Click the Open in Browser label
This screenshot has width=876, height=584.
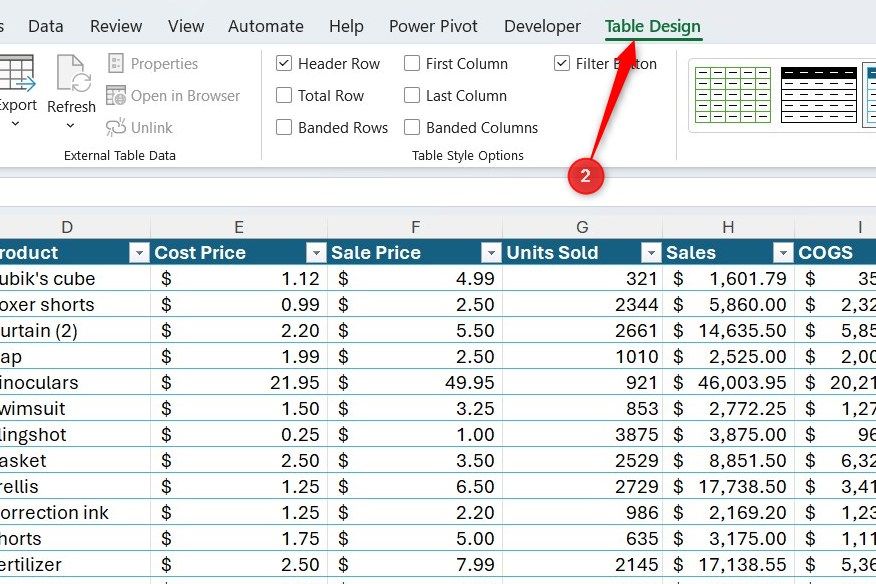185,96
